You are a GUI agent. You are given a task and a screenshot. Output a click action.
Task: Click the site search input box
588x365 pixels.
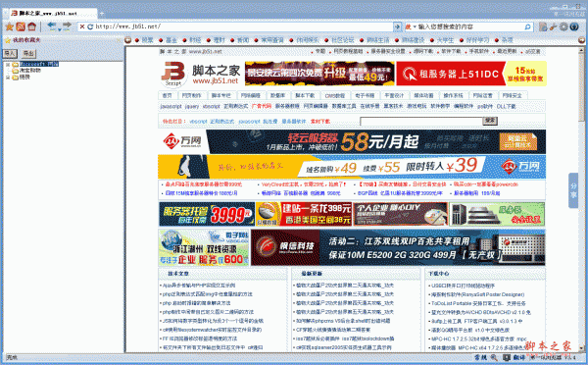tap(421, 121)
